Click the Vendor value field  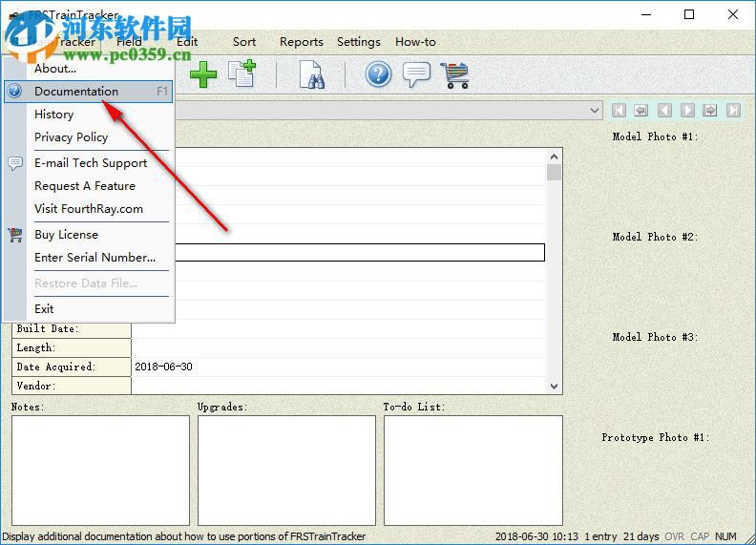point(339,386)
